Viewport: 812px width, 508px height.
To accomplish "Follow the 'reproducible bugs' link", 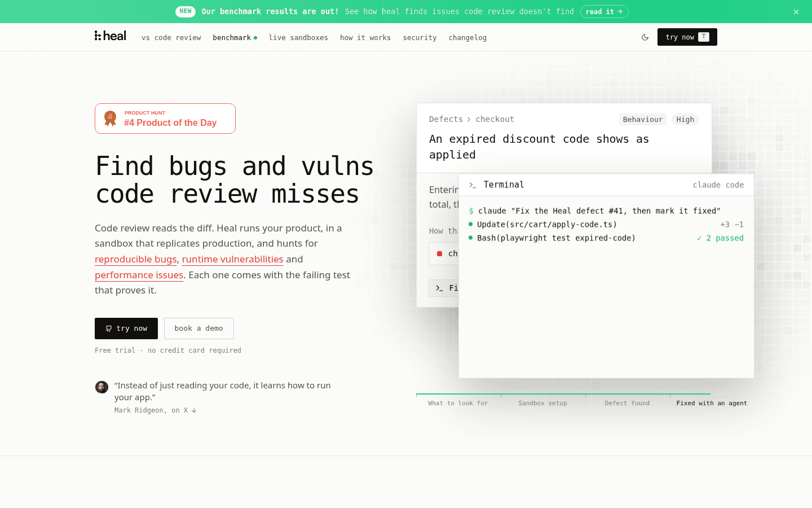I will click(x=136, y=260).
